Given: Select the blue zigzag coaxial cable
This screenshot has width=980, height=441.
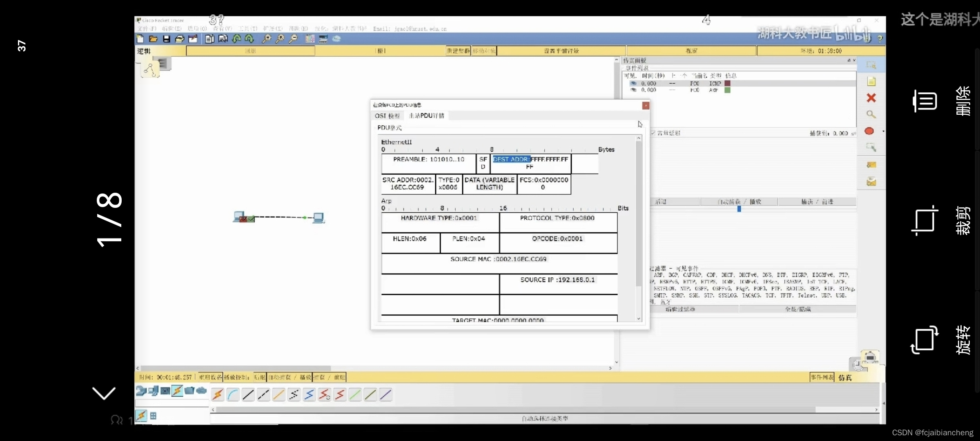Looking at the screenshot, I should pyautogui.click(x=309, y=394).
